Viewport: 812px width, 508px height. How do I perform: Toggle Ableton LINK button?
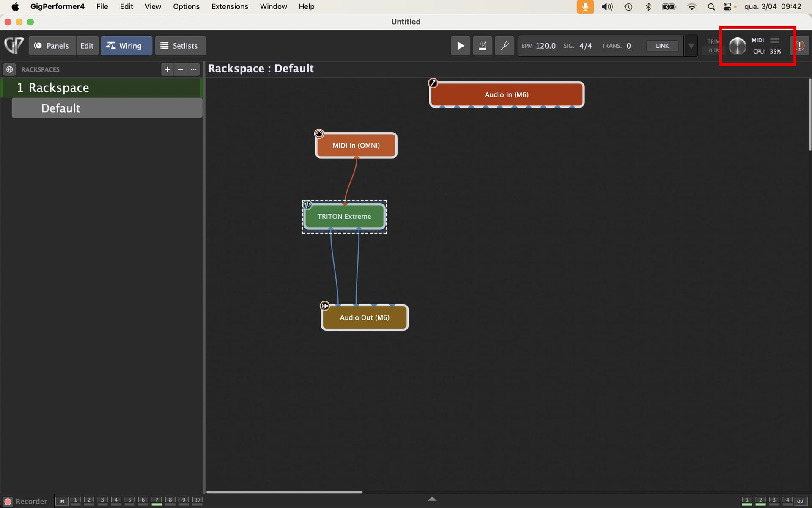(x=662, y=46)
